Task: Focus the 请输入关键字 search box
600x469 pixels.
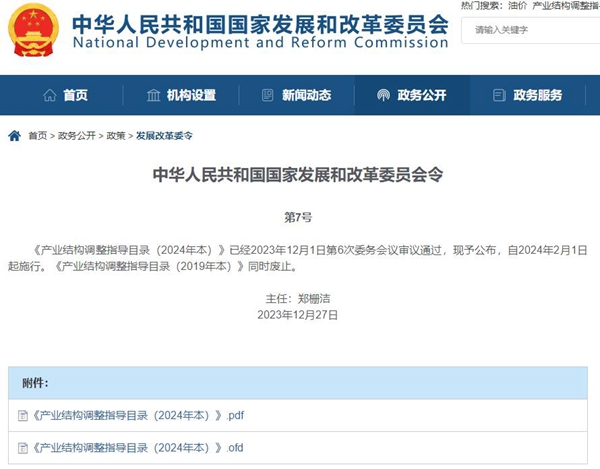Action: point(530,30)
